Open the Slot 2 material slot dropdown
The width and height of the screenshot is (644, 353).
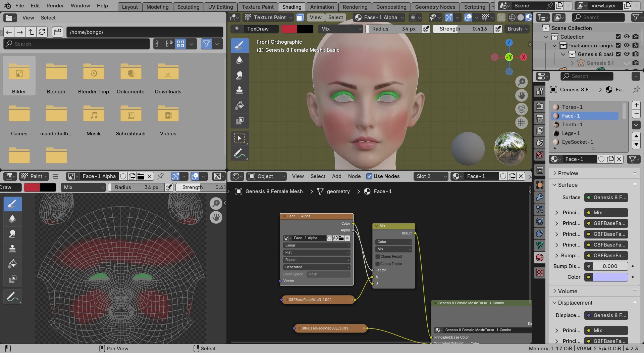click(431, 176)
